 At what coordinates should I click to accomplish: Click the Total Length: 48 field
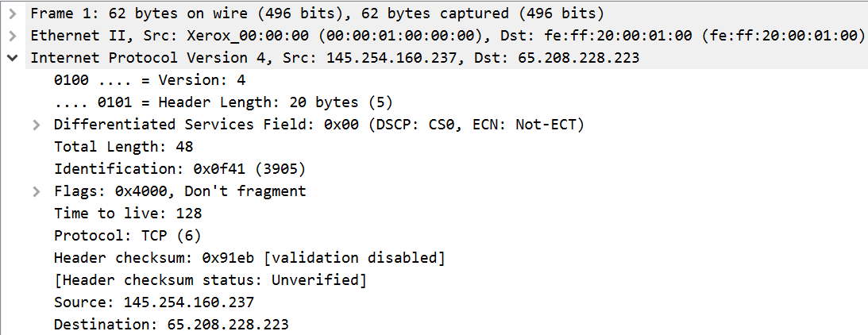[x=123, y=147]
